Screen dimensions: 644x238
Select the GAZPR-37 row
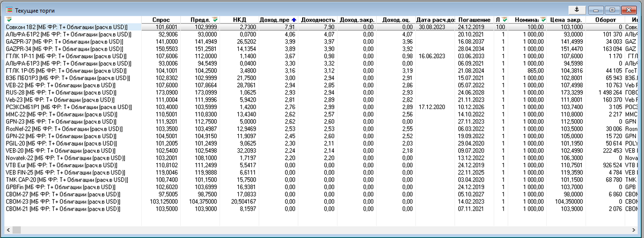tap(322, 41)
